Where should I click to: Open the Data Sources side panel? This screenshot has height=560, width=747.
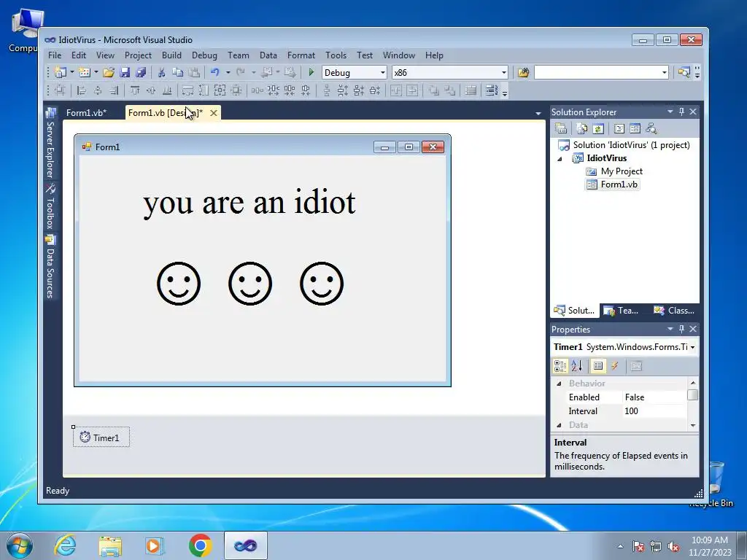pyautogui.click(x=50, y=267)
